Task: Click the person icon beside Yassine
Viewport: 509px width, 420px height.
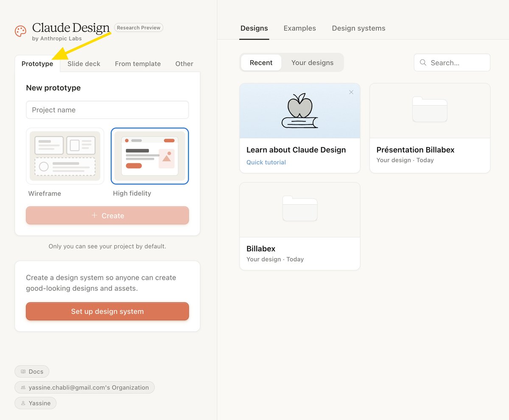Action: pyautogui.click(x=23, y=403)
